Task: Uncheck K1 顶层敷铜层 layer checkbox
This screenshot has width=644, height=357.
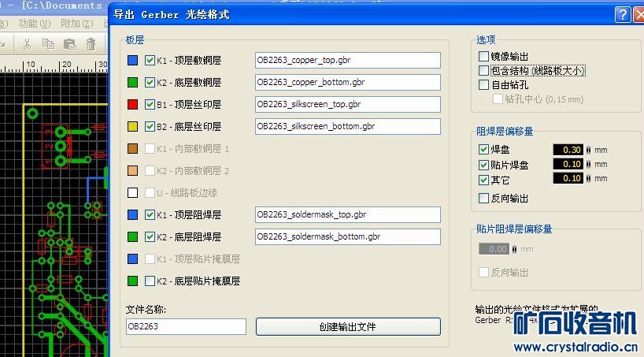Action: pos(150,61)
